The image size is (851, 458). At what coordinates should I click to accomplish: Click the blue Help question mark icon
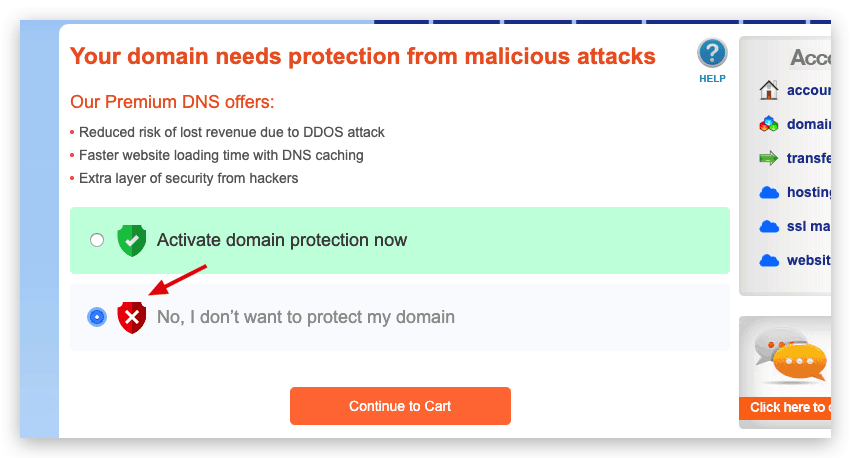pyautogui.click(x=712, y=54)
